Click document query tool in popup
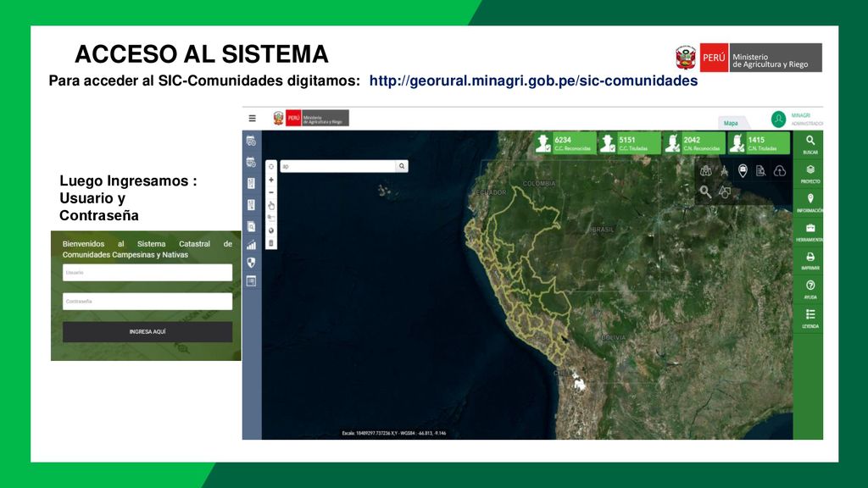 click(x=761, y=171)
